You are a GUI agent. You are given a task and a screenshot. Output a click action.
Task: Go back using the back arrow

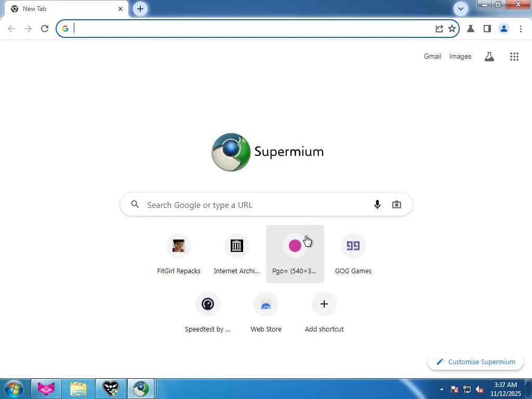pos(11,29)
